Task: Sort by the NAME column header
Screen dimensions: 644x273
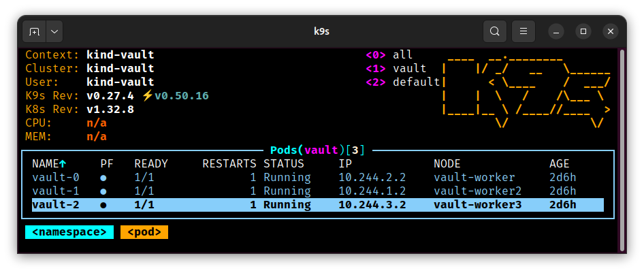Action: (49, 164)
